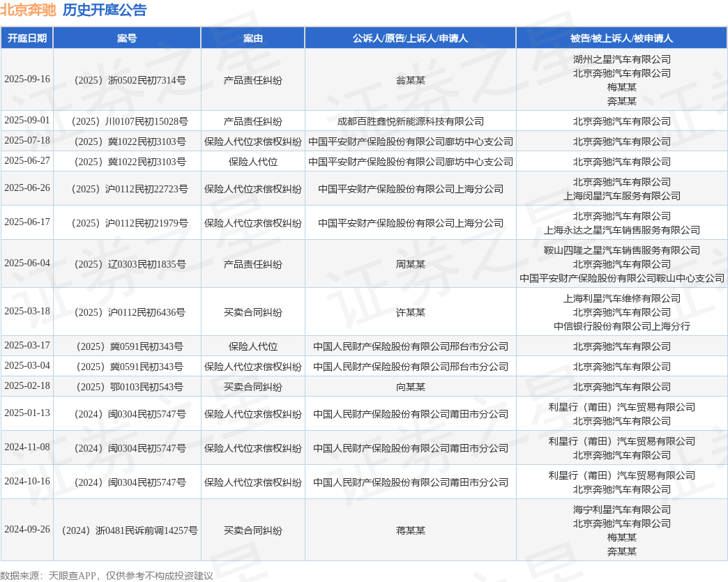Click the 案号 column header
This screenshot has width=728, height=582.
click(127, 38)
